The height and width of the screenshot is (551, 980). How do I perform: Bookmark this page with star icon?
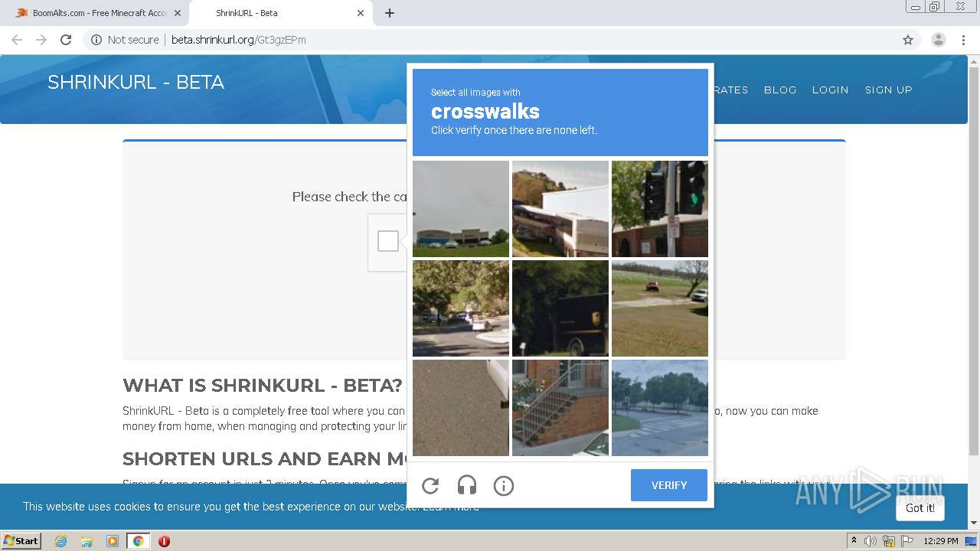point(908,40)
